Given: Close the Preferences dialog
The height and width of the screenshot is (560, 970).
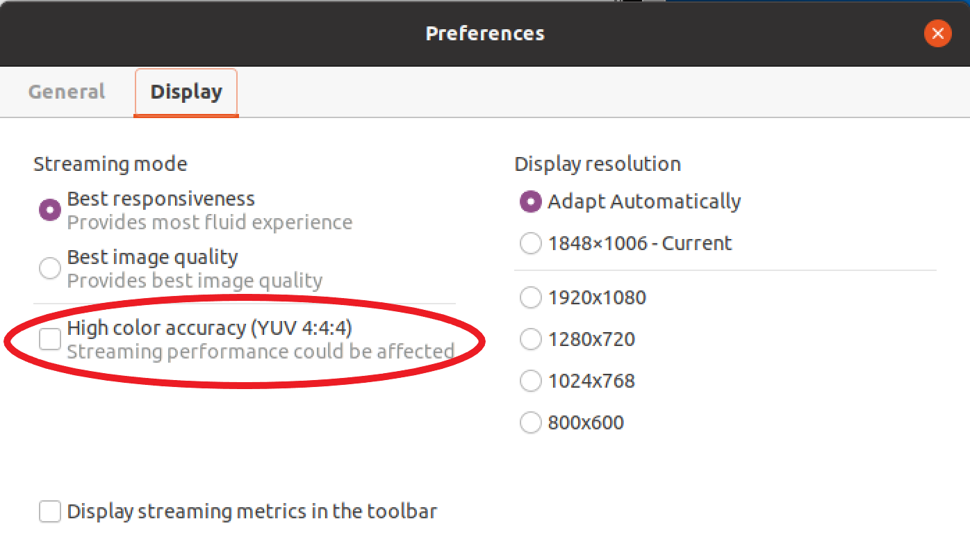Looking at the screenshot, I should [937, 33].
